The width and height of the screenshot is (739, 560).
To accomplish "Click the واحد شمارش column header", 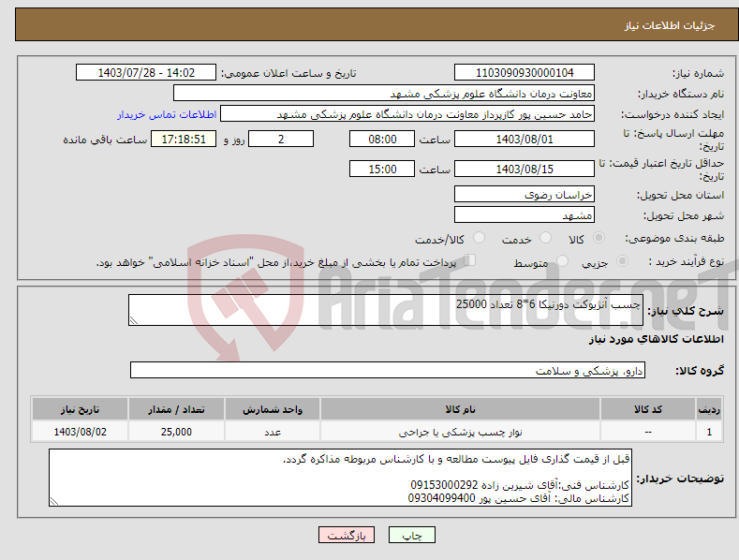I will click(x=273, y=409).
